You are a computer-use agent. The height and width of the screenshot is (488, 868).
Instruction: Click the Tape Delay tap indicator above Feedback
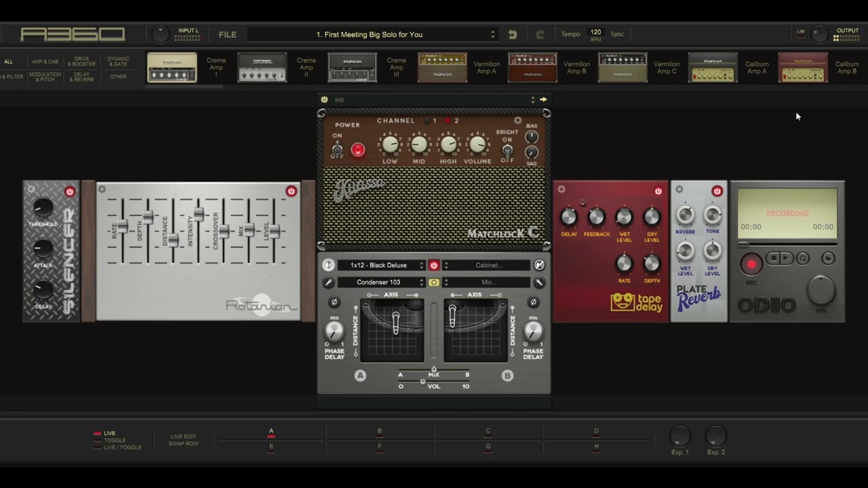coord(583,203)
